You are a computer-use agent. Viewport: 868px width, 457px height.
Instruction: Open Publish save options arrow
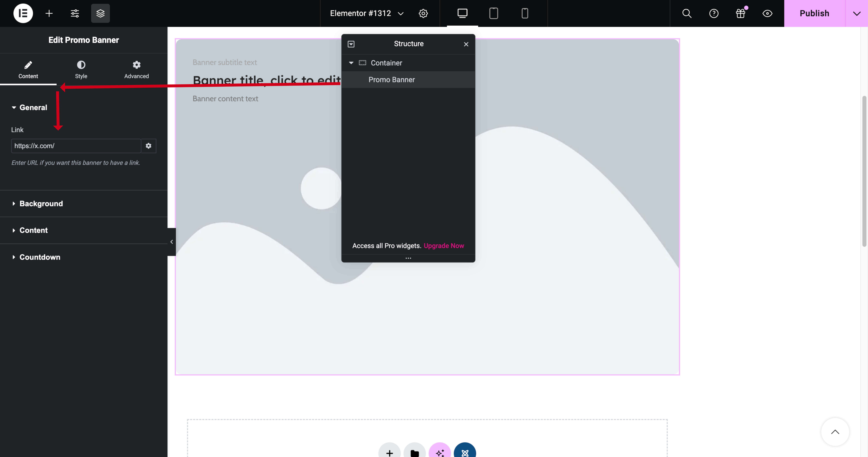(x=857, y=13)
